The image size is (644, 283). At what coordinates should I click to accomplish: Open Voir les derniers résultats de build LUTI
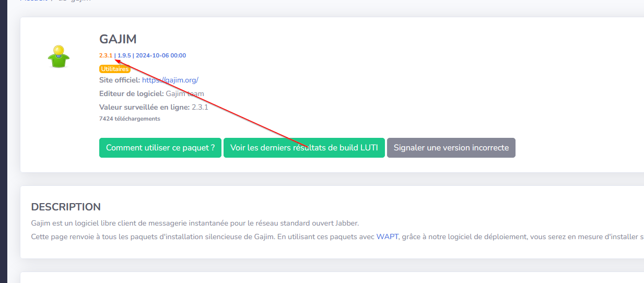(x=304, y=148)
